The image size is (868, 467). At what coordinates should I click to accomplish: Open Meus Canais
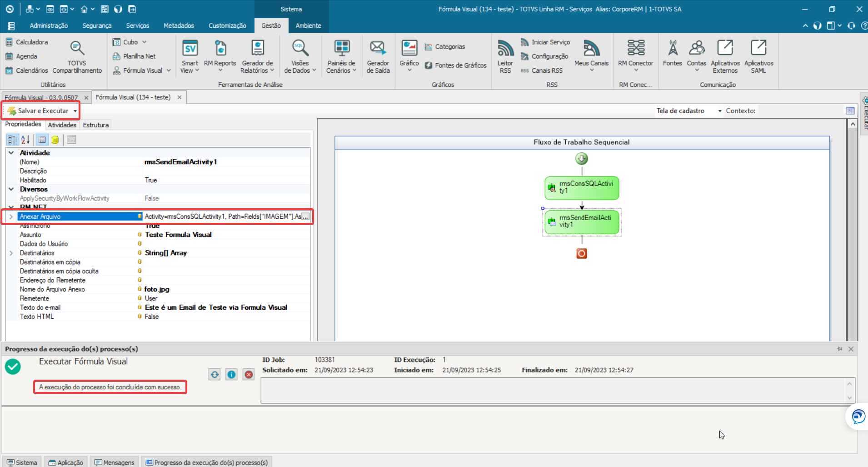click(591, 56)
